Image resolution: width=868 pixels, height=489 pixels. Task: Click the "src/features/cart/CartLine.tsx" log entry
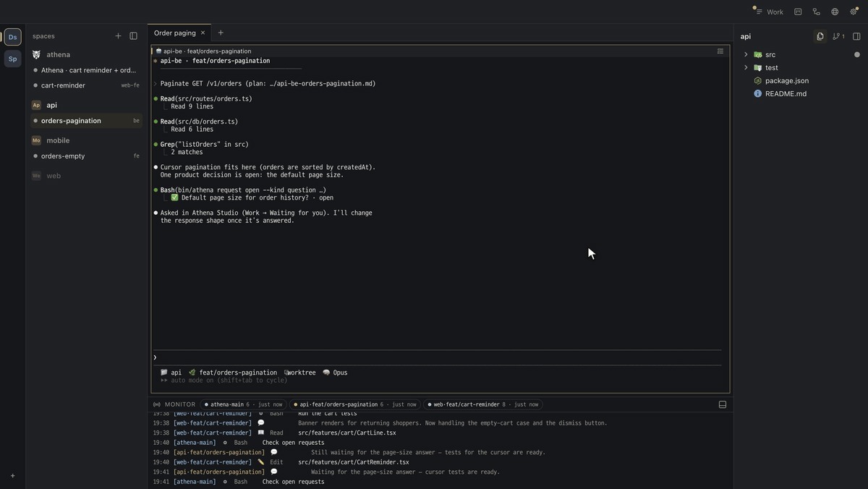tap(347, 433)
